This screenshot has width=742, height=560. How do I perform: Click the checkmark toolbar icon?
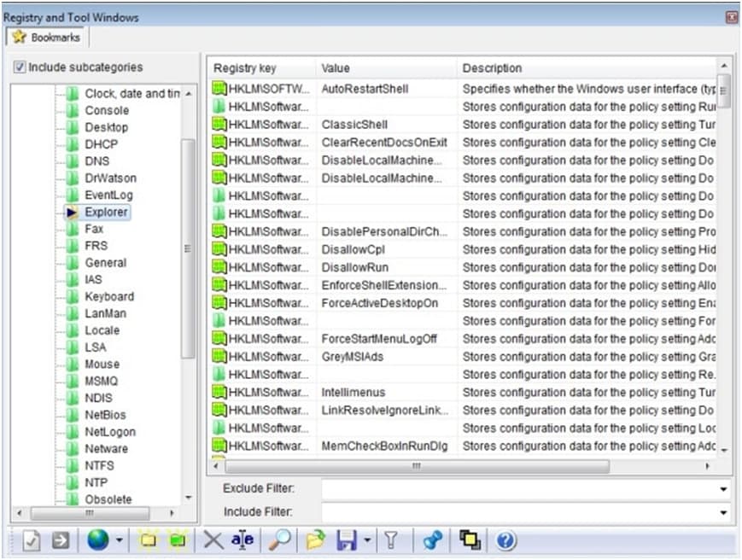pyautogui.click(x=32, y=540)
